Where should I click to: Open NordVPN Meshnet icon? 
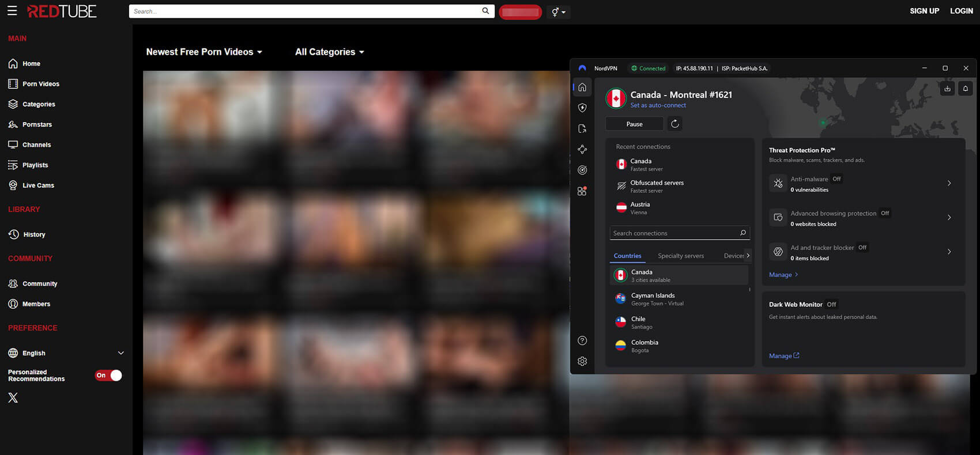582,149
